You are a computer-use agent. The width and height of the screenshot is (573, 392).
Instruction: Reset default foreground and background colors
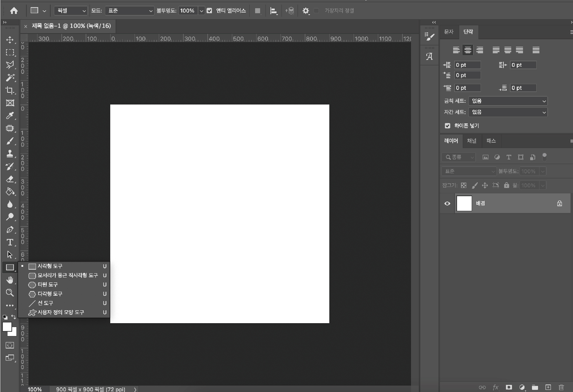5,317
